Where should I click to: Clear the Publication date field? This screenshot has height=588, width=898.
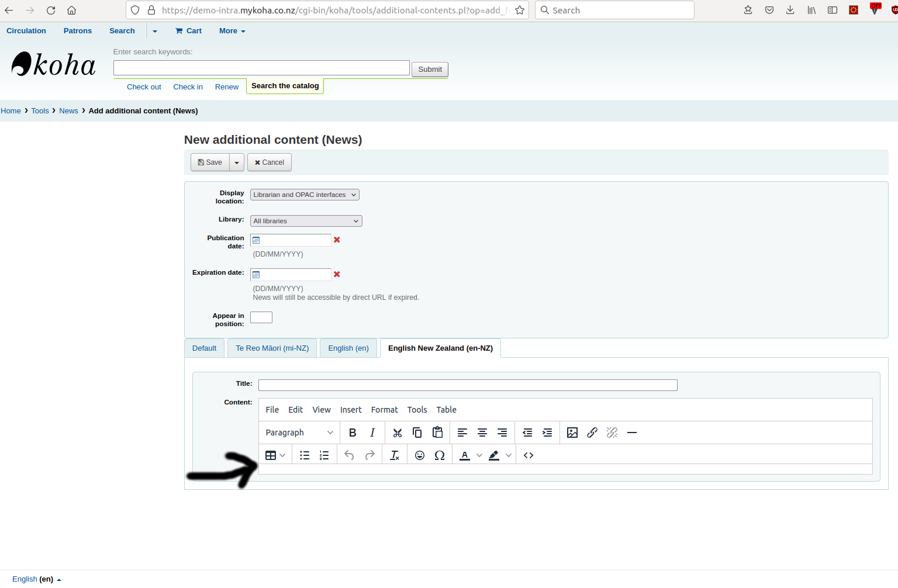pos(337,240)
